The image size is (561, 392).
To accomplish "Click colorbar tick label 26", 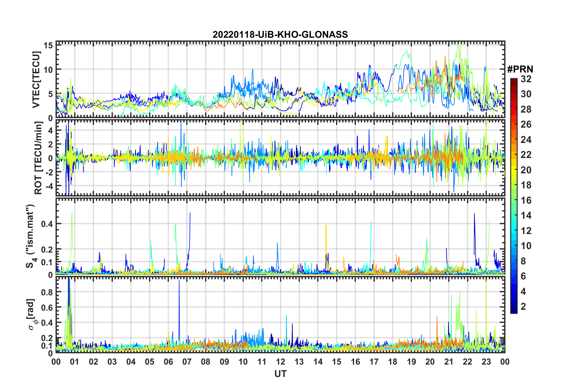I will coord(526,124).
